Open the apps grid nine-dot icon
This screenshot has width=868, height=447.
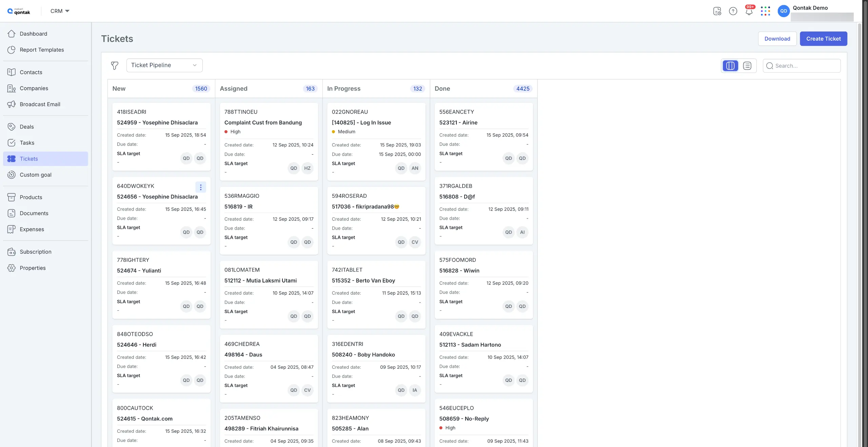765,11
